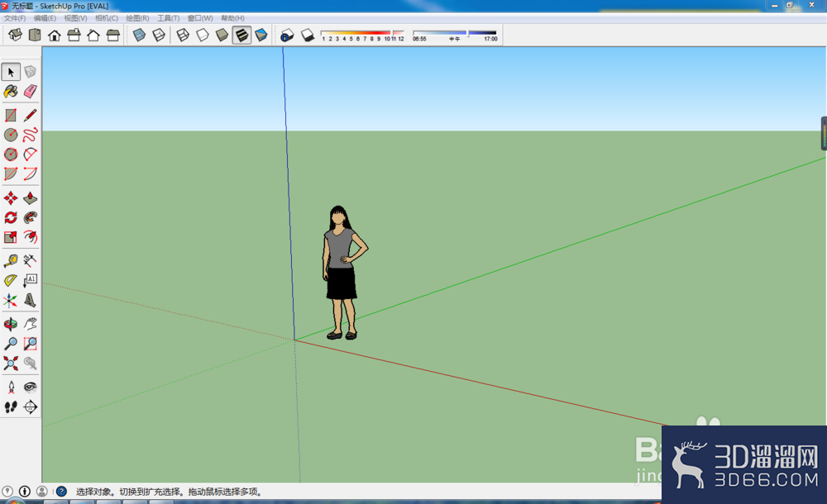Image resolution: width=827 pixels, height=504 pixels.
Task: Switch to the Iso view
Action: click(x=15, y=36)
